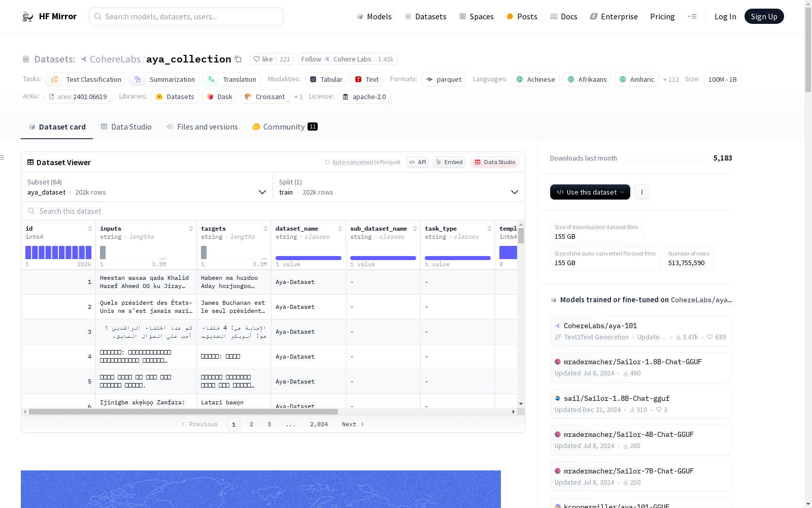This screenshot has height=508, width=812.
Task: Sort the task_type column
Action: (489, 229)
